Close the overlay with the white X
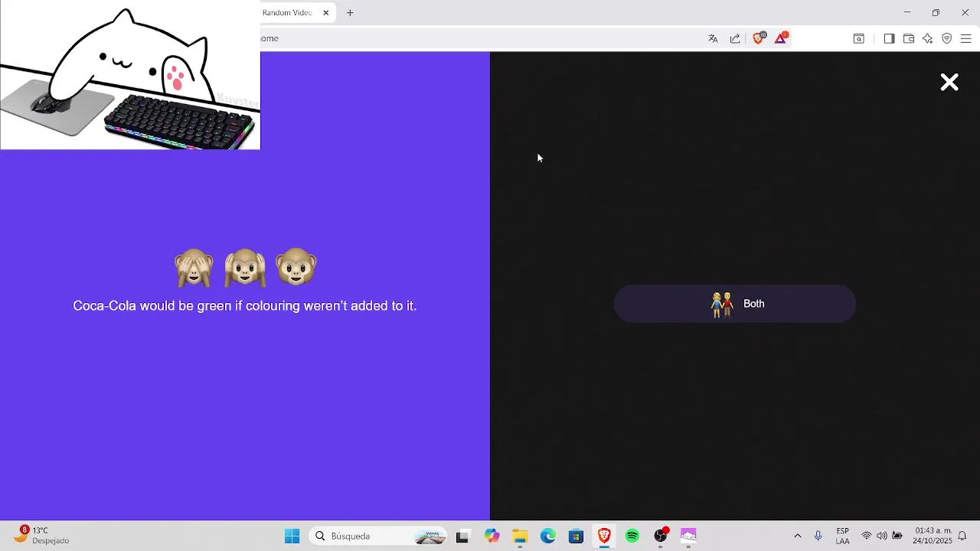This screenshot has width=980, height=551. (949, 83)
